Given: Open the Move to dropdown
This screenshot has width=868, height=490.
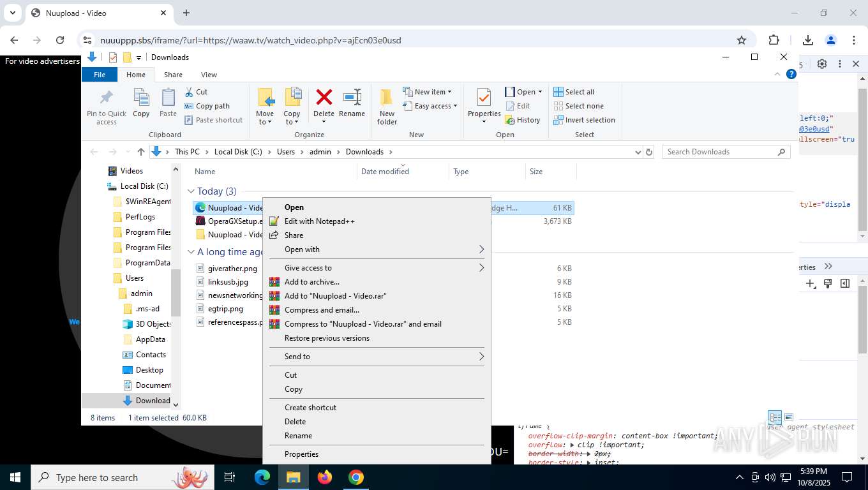Looking at the screenshot, I should pos(265,107).
